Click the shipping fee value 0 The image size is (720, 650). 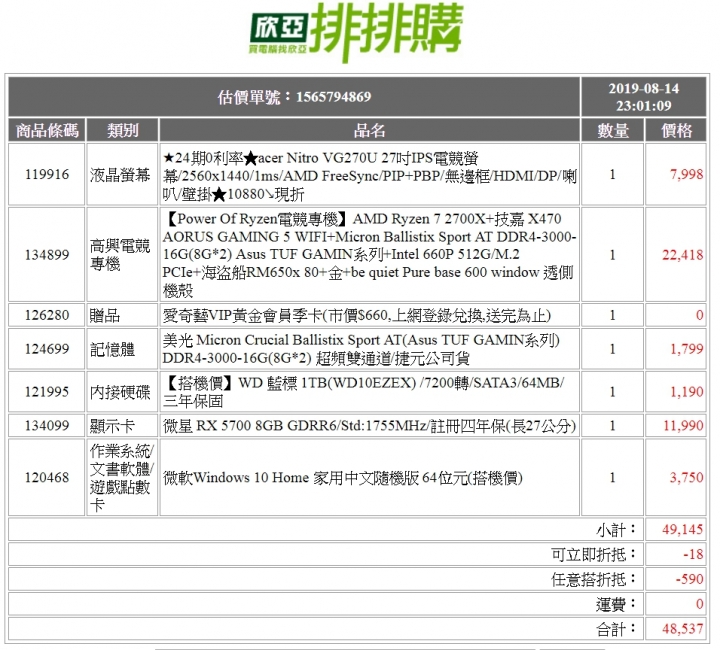[699, 604]
